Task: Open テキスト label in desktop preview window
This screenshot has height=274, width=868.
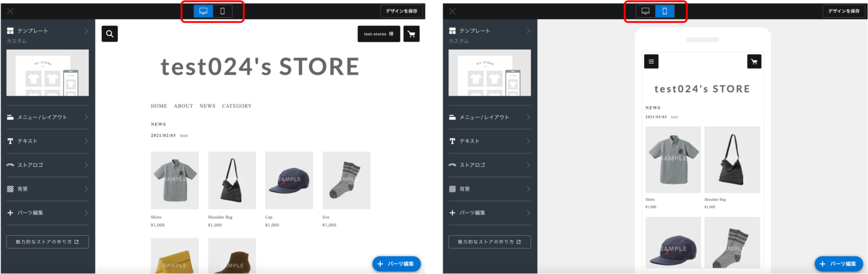Action: [x=28, y=141]
